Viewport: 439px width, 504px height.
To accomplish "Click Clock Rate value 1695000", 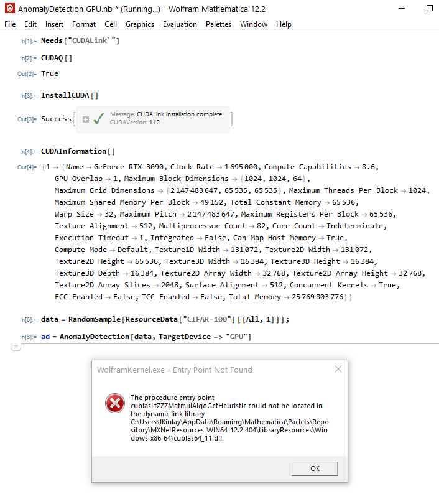I will click(x=241, y=167).
